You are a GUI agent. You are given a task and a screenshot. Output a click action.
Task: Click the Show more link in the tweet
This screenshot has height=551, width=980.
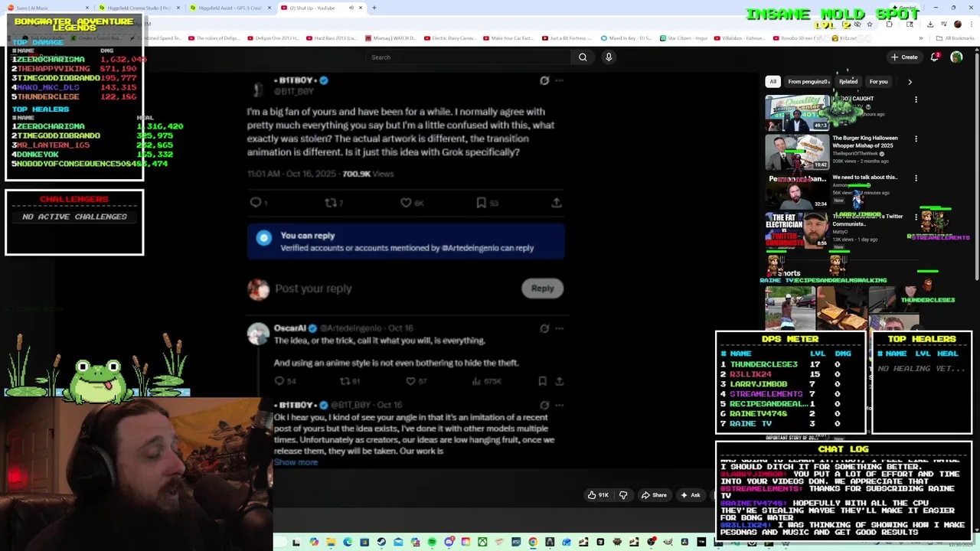pyautogui.click(x=296, y=462)
